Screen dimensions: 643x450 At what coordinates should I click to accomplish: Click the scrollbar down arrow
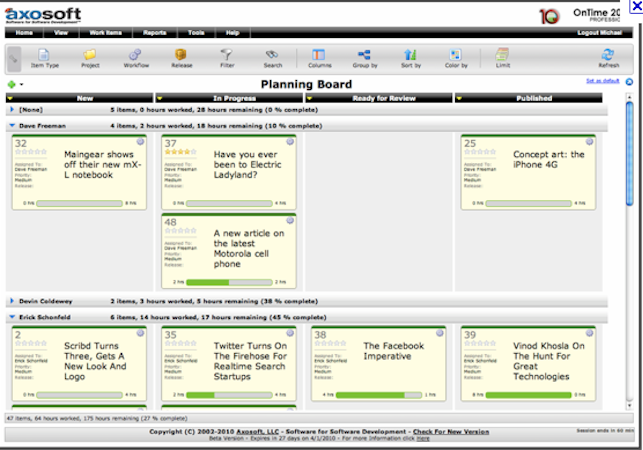629,406
